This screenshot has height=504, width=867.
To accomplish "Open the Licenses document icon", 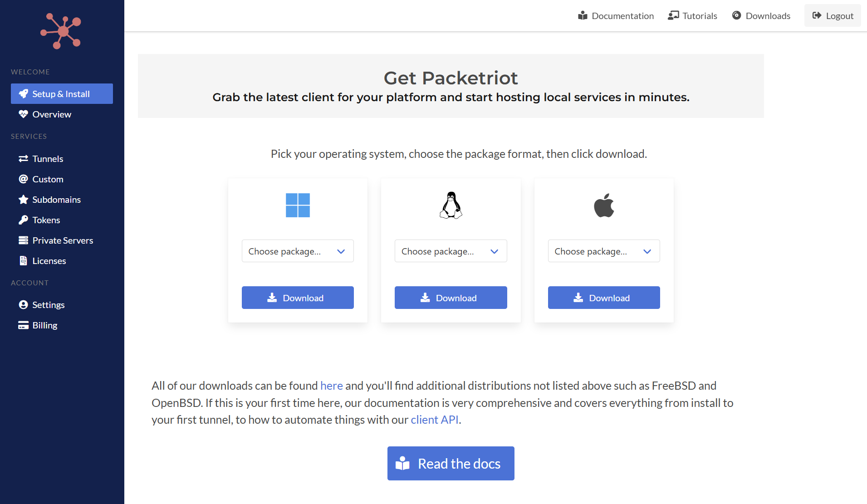I will (x=23, y=261).
